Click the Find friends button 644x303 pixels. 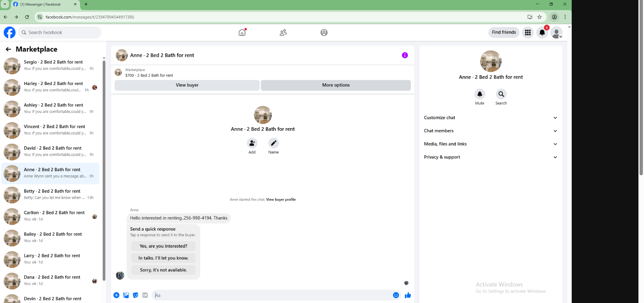coord(504,32)
